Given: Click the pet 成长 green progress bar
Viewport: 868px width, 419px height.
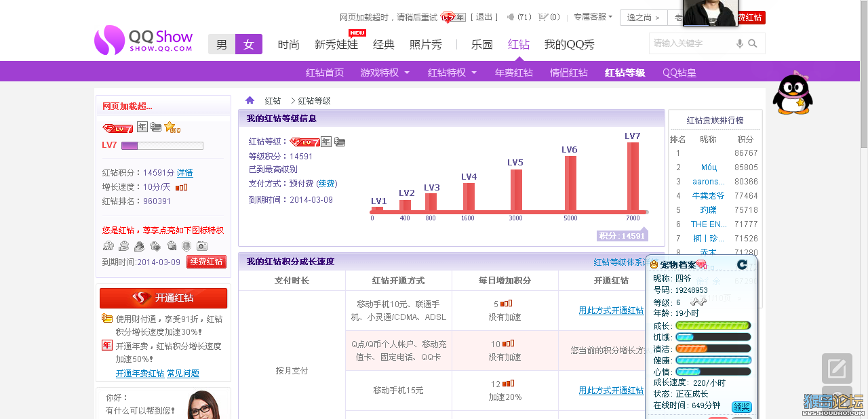Looking at the screenshot, I should click(713, 325).
